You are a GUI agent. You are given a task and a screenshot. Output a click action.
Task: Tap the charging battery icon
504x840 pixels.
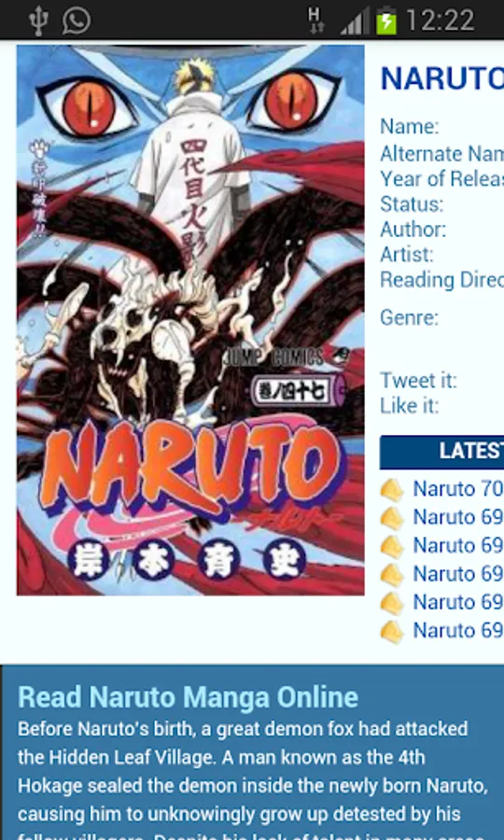coord(386,21)
